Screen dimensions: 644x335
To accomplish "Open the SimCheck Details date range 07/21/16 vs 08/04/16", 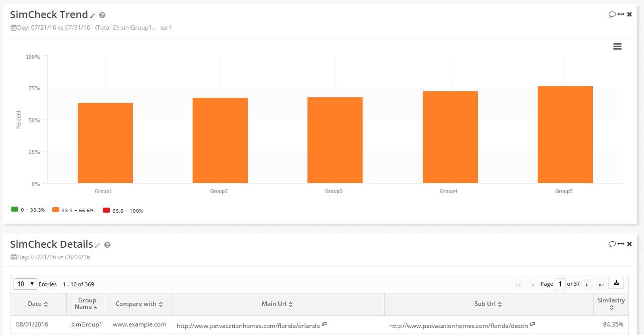I will tap(54, 257).
